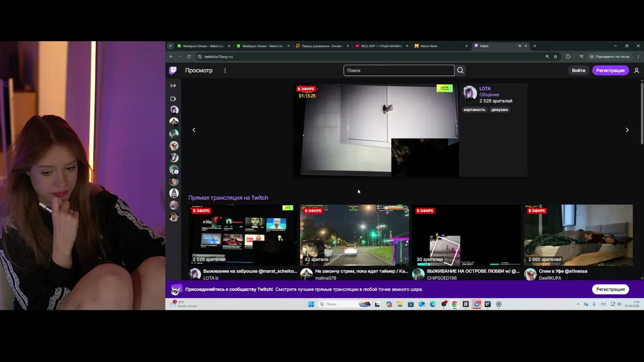
Task: Open the Settings gear in the taskbar
Action: [499, 304]
